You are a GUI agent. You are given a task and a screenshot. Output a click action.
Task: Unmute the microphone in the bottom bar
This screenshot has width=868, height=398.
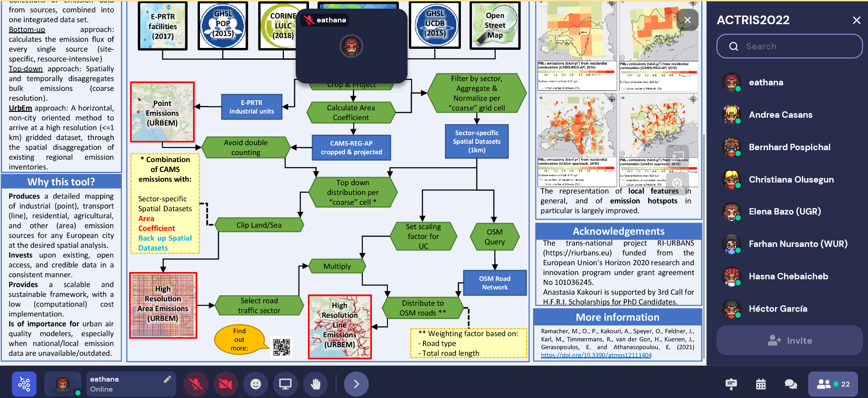point(196,384)
